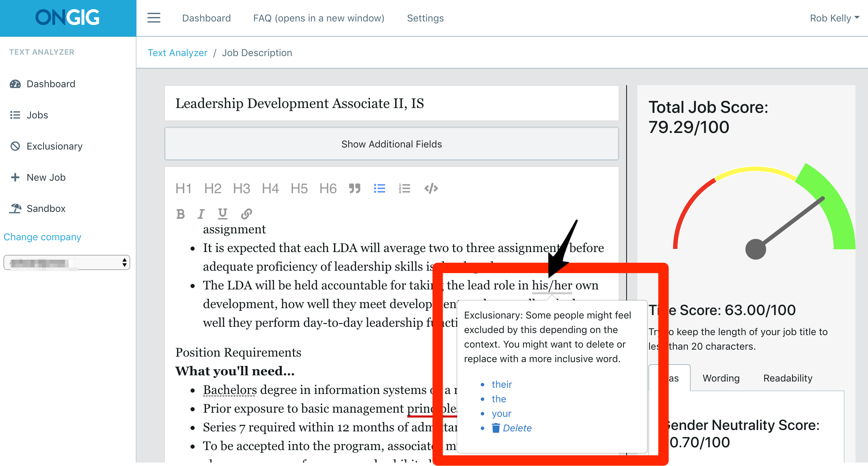Switch to the Readability tab

(788, 378)
